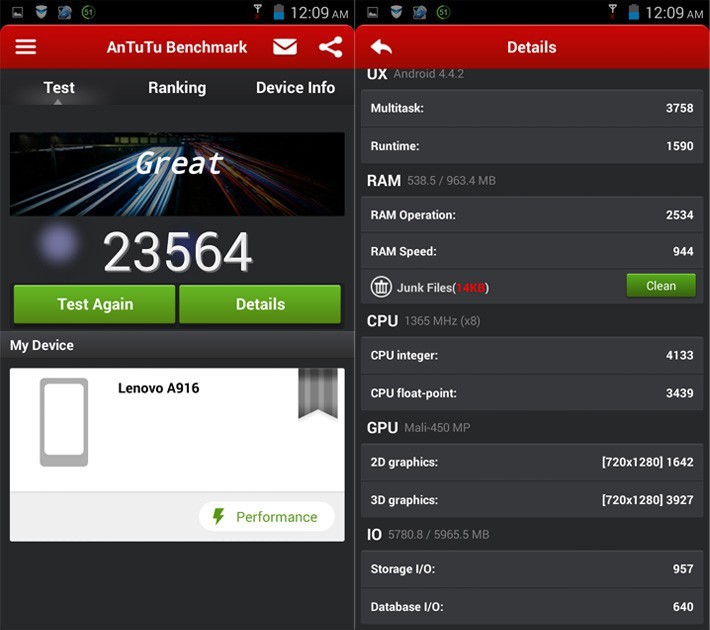Tap left screen globe app notification icon

65,12
